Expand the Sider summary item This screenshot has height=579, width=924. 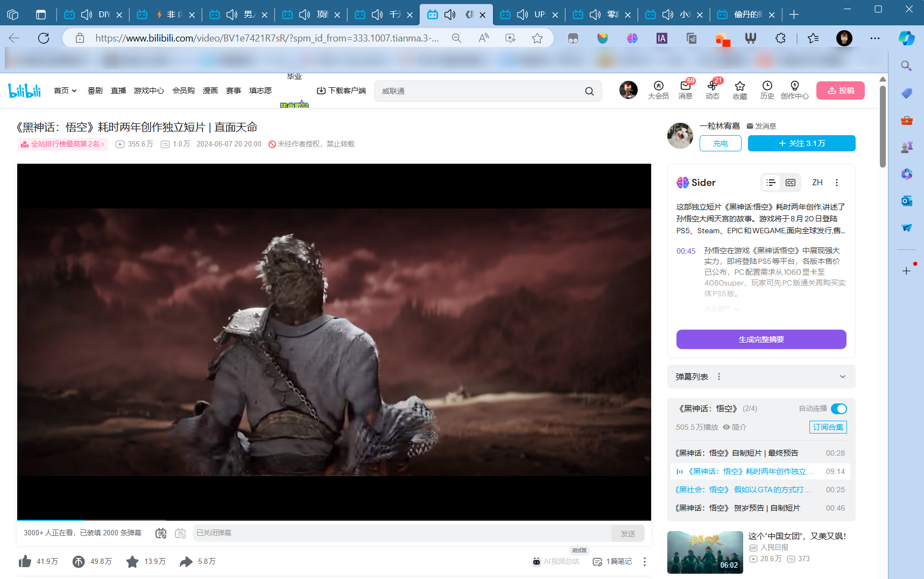722,309
